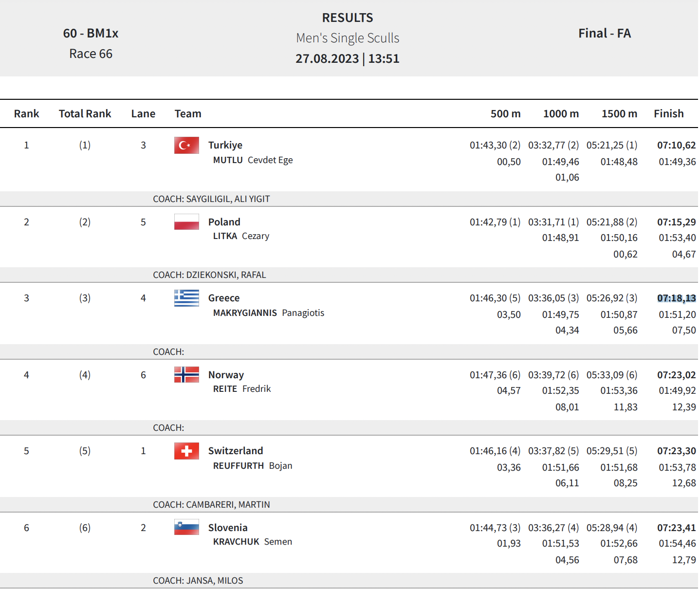The image size is (700, 589).
Task: Select the Total Rank column header
Action: click(85, 113)
